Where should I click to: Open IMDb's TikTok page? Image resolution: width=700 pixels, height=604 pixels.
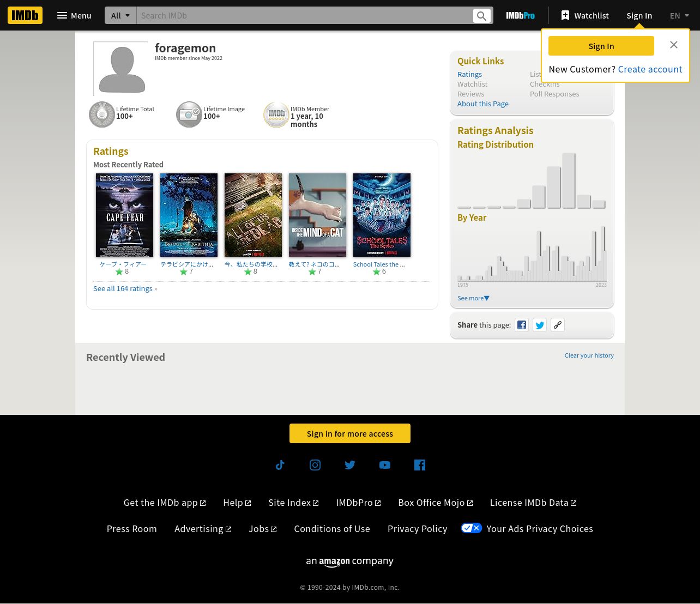coord(280,465)
